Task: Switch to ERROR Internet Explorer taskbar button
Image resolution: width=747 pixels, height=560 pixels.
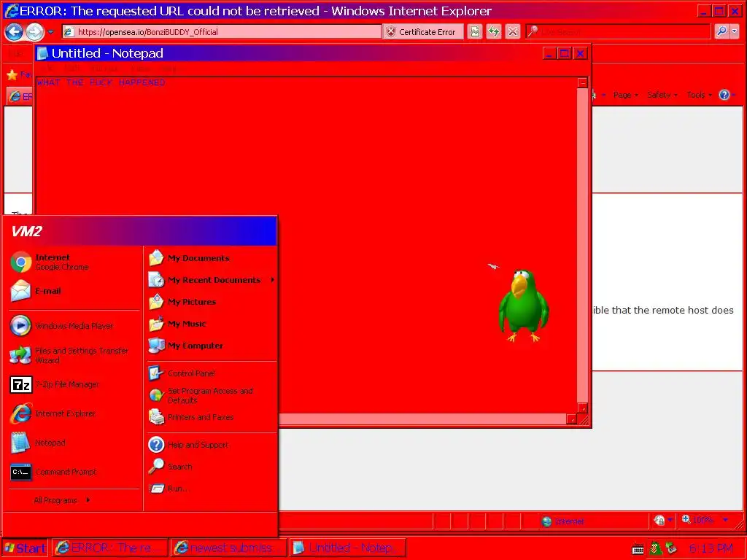Action: tap(109, 548)
